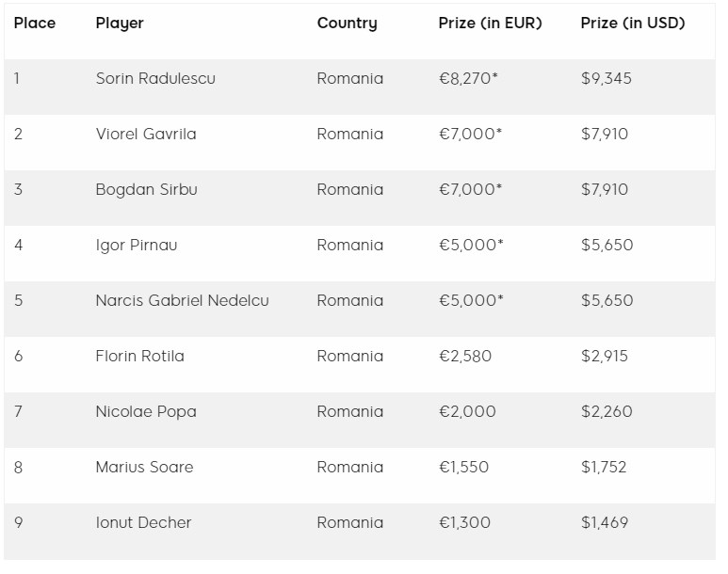This screenshot has height=574, width=728.
Task: Click on Marius Soare's name
Action: (144, 468)
